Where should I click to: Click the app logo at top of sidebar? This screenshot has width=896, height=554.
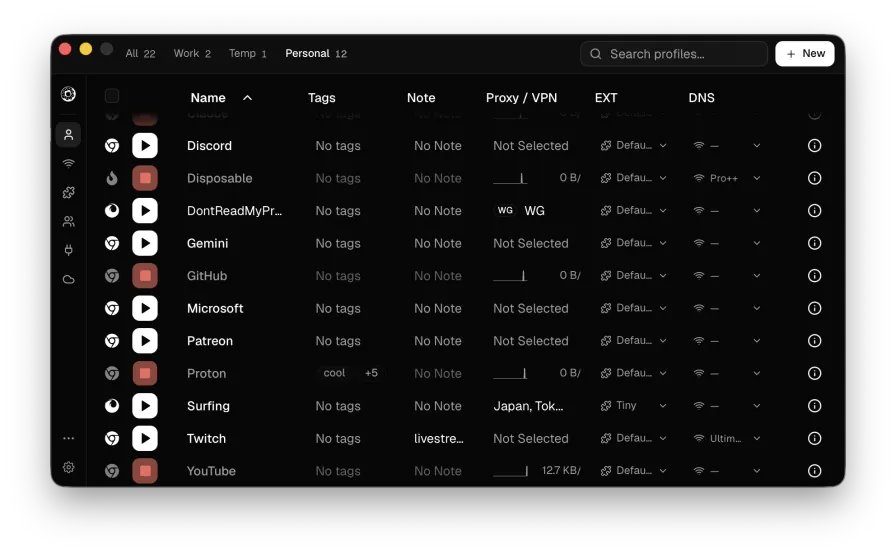point(69,94)
